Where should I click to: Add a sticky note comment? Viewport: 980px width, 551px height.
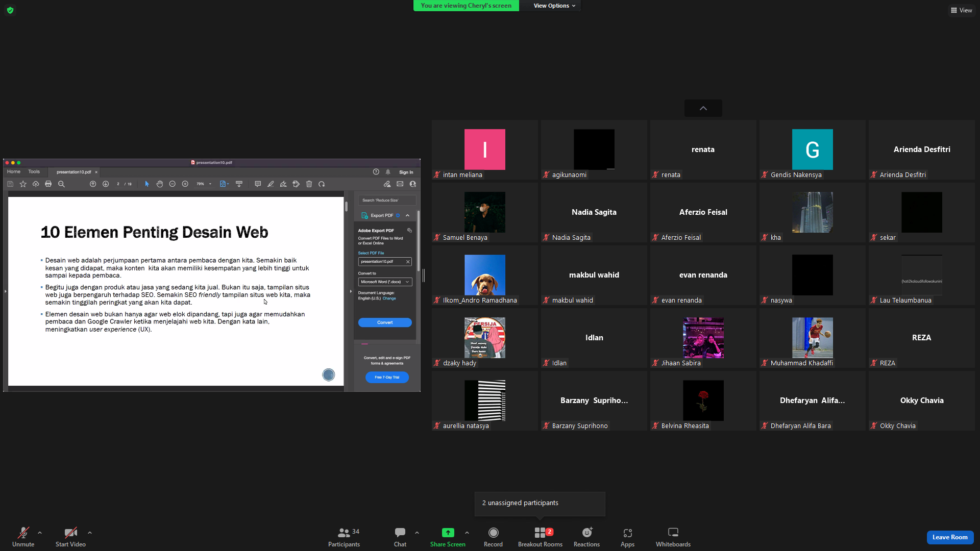click(258, 184)
